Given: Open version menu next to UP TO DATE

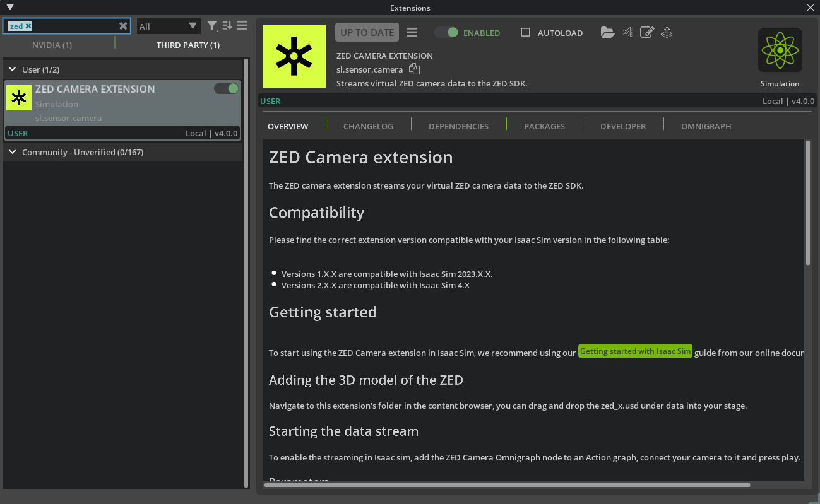Looking at the screenshot, I should 412,33.
